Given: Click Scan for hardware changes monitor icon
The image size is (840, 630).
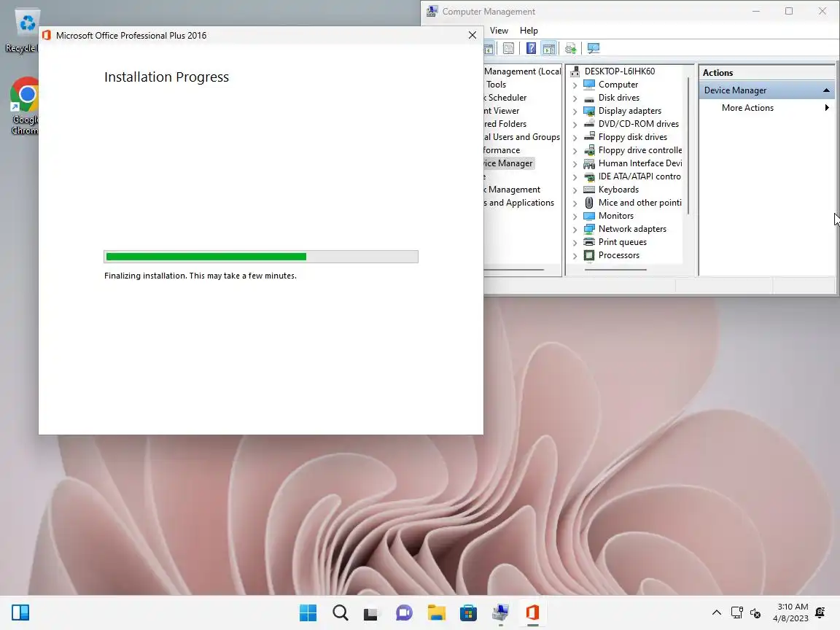Looking at the screenshot, I should (594, 48).
